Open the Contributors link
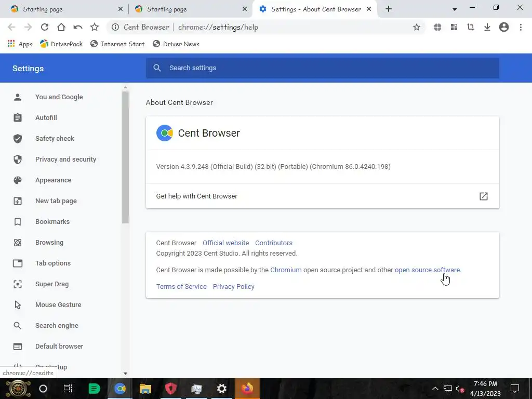Image resolution: width=532 pixels, height=399 pixels. click(x=273, y=243)
